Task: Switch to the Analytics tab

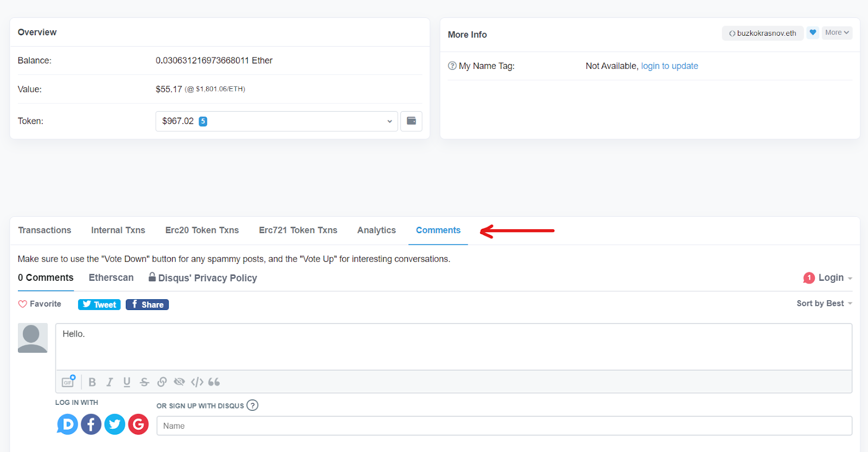Action: pyautogui.click(x=376, y=230)
